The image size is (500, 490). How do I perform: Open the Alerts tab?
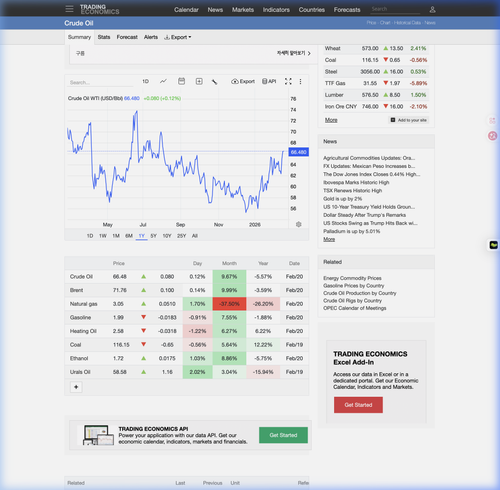151,37
